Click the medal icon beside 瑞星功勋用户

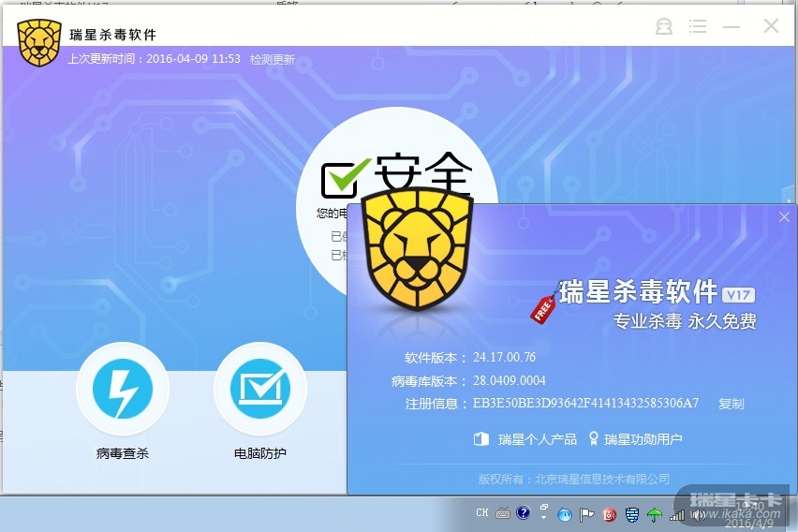[593, 439]
